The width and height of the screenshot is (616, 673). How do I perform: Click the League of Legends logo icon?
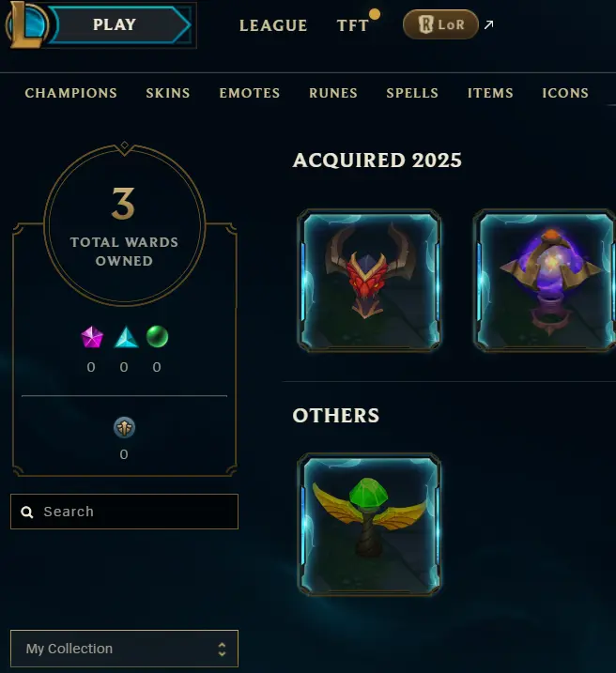[25, 24]
